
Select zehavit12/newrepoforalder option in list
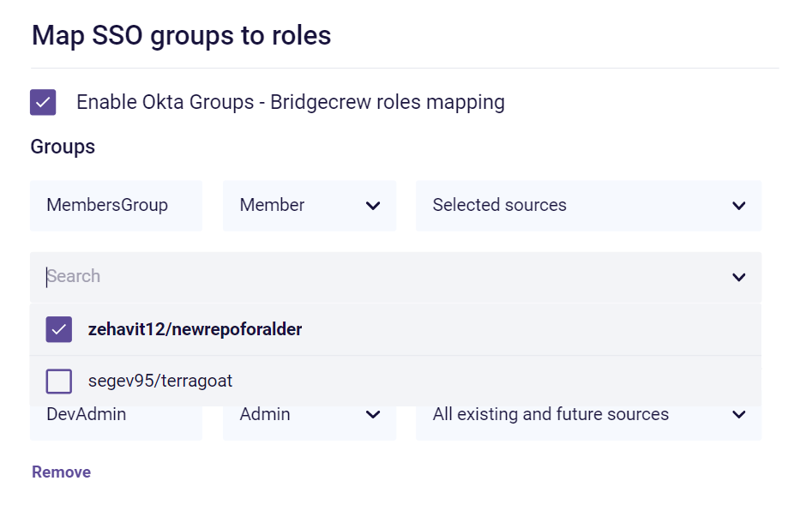[195, 329]
